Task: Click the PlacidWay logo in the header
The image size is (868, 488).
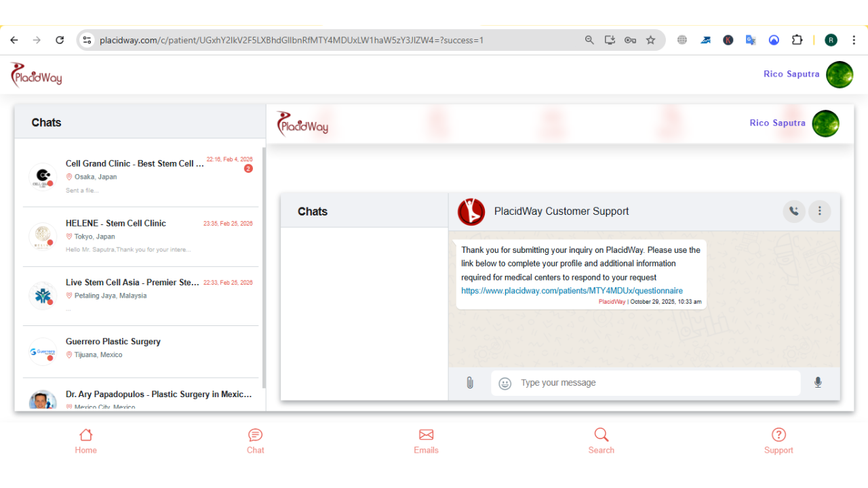Action: [x=35, y=75]
